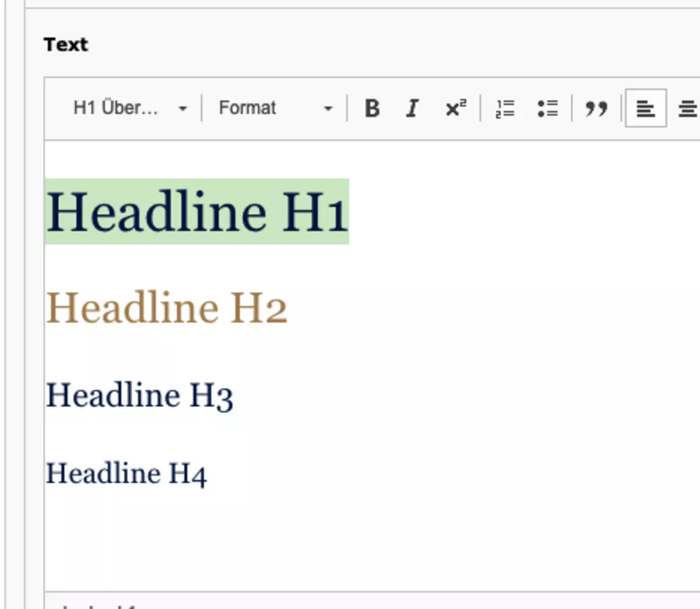Click on the Headline H3 text

tap(140, 396)
